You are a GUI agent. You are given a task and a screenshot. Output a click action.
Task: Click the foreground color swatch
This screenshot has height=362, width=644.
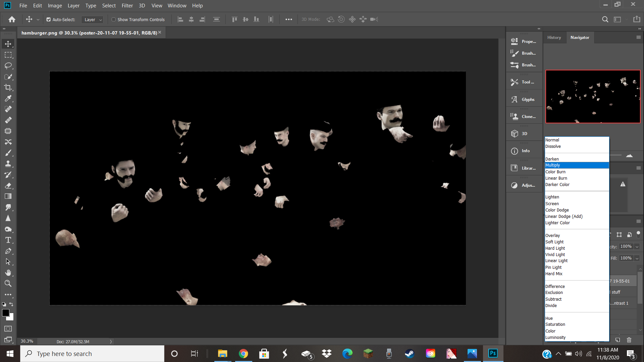tap(5, 313)
